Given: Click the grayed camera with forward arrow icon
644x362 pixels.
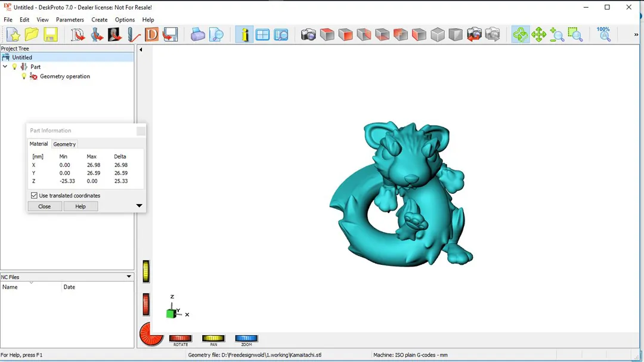Looking at the screenshot, I should [x=493, y=35].
